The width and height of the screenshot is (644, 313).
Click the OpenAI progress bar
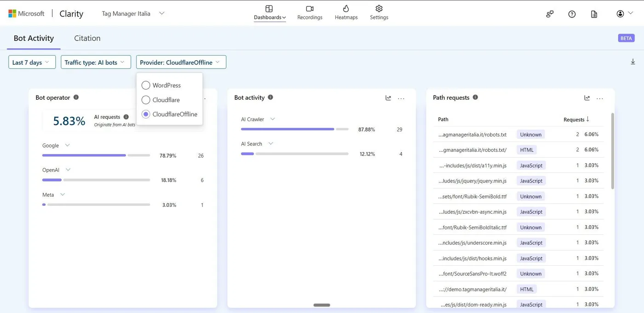(x=96, y=180)
